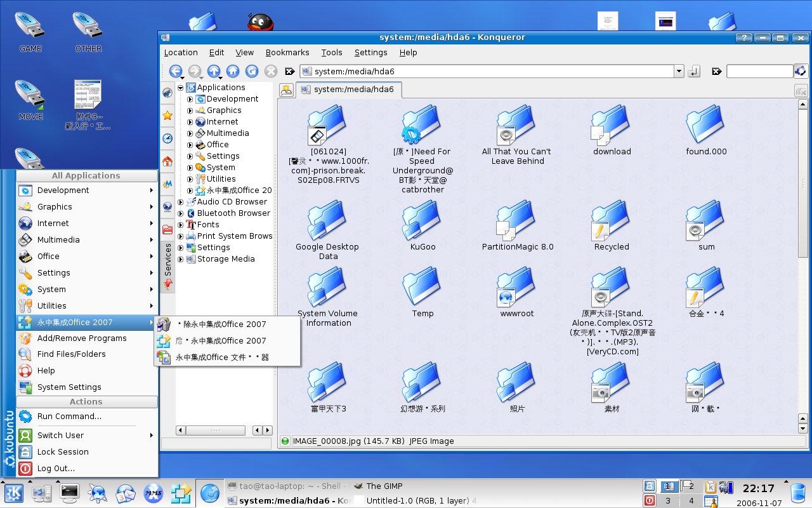Click the sidebar tree horizontal scrollbar
This screenshot has height=508, width=812.
click(x=224, y=431)
